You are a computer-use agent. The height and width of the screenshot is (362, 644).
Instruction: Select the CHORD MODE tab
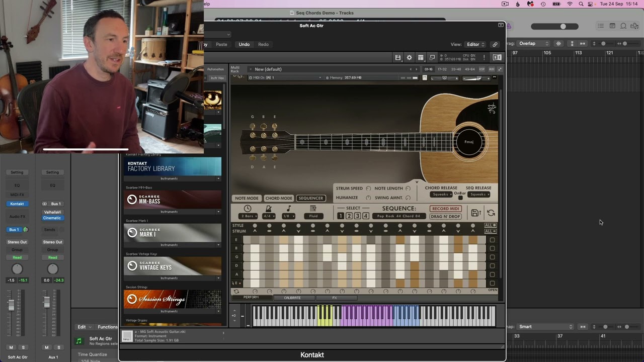(279, 198)
